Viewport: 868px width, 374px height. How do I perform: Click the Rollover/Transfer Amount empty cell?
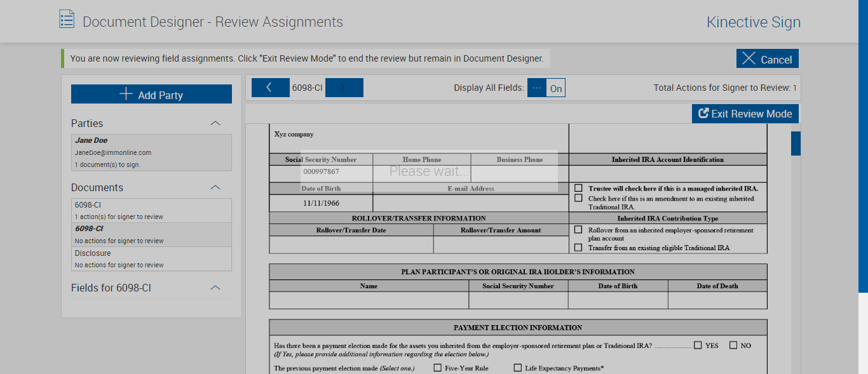[501, 244]
